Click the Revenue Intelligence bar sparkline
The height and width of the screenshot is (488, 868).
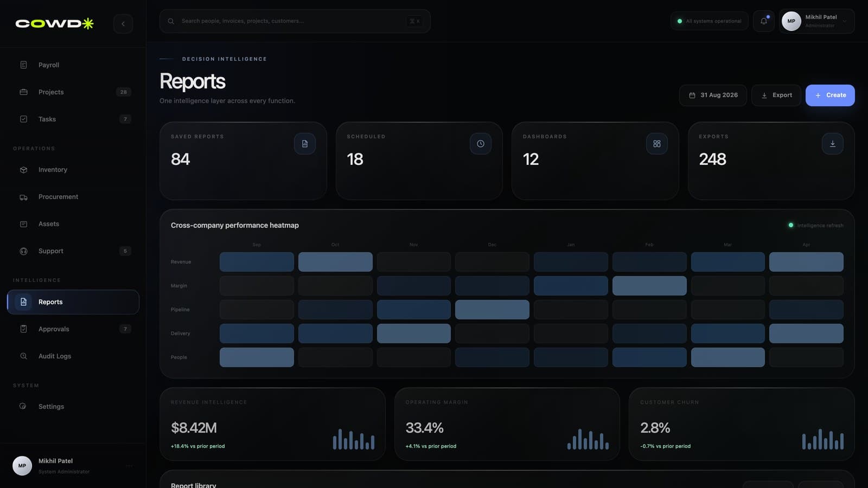point(354,439)
